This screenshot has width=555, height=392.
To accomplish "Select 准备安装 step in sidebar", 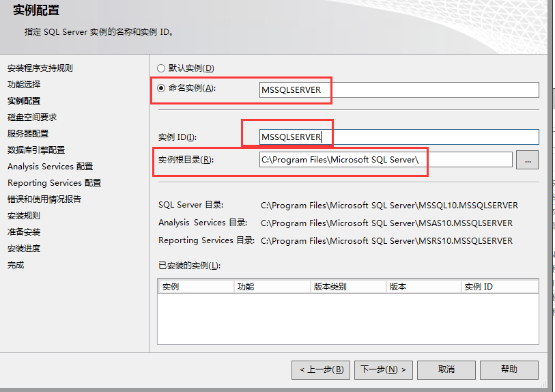I will [x=24, y=232].
